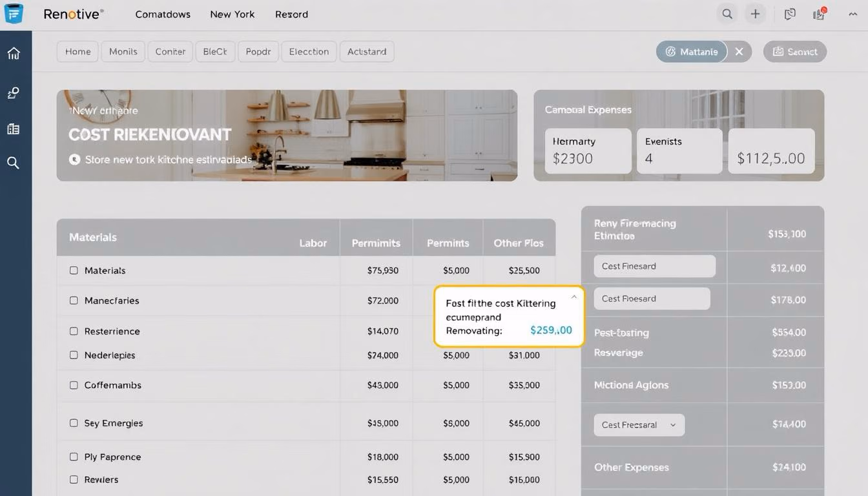The height and width of the screenshot is (496, 868).
Task: Check the Materials row checkbox
Action: (74, 271)
